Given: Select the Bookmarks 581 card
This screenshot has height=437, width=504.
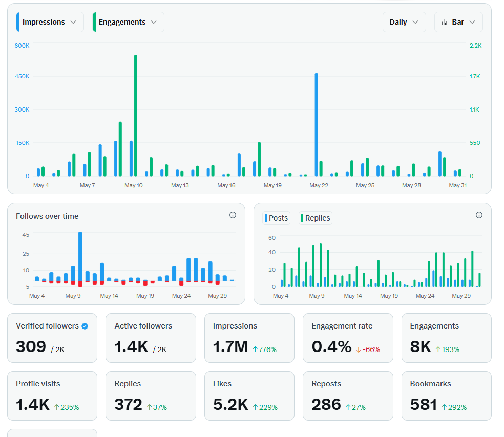Looking at the screenshot, I should click(x=447, y=396).
